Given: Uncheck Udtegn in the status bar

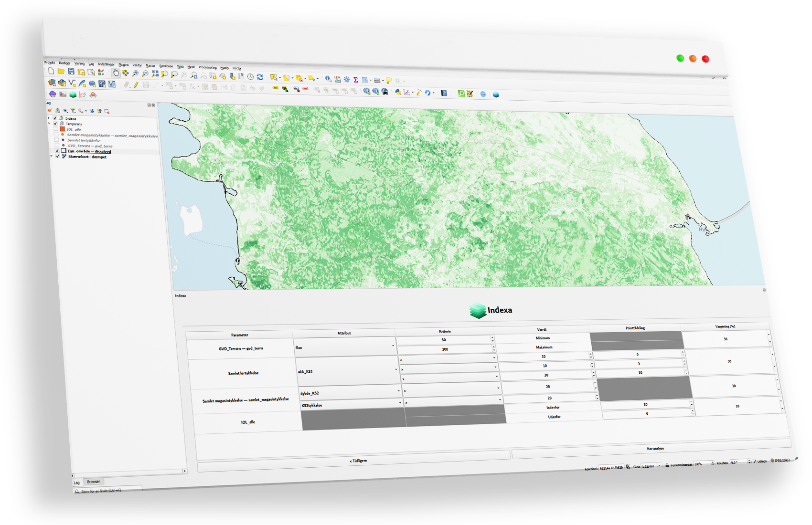Looking at the screenshot, I should click(x=755, y=461).
